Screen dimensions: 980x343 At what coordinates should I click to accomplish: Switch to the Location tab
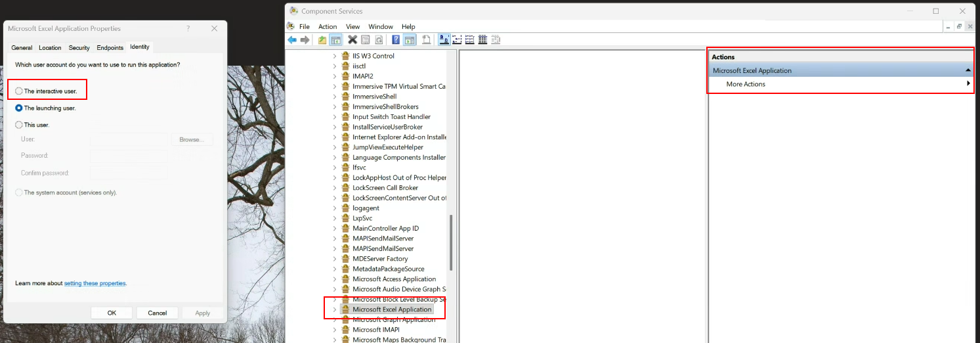tap(50, 48)
